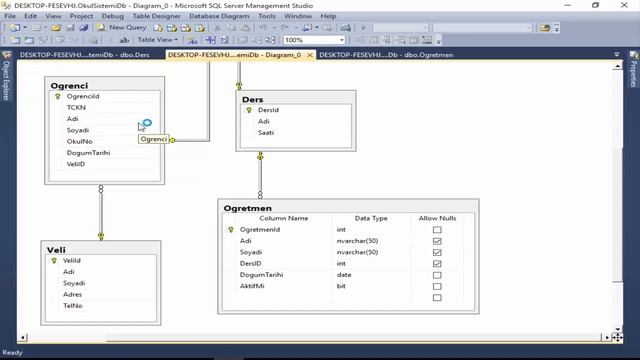Check Allow Nulls for AktifMi

[437, 287]
